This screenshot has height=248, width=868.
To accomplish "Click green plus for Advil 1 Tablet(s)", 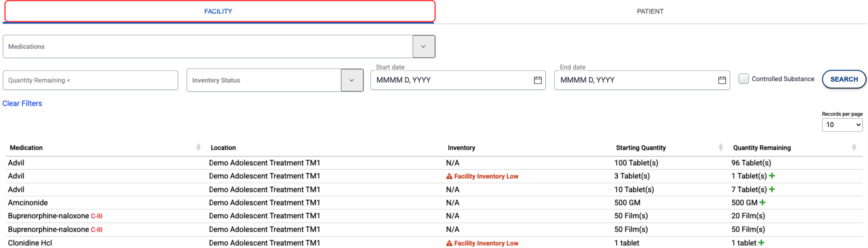I will tap(772, 176).
